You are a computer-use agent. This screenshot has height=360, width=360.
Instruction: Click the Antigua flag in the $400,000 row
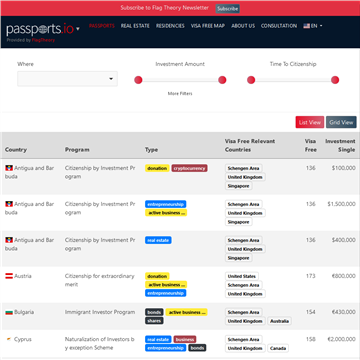(x=9, y=240)
